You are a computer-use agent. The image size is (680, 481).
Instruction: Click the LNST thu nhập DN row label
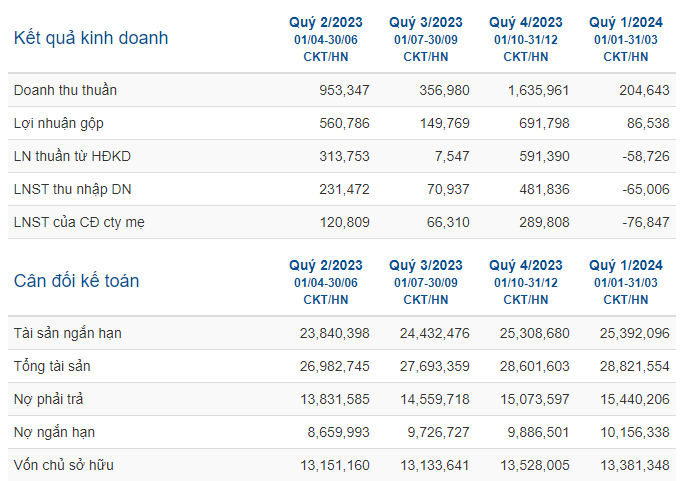(x=72, y=190)
